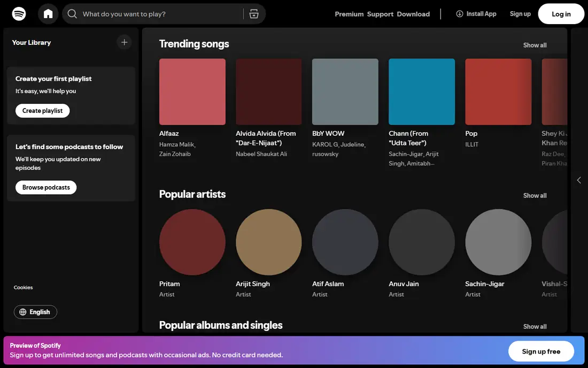Click the Sign up link
The height and width of the screenshot is (368, 588).
click(x=520, y=14)
